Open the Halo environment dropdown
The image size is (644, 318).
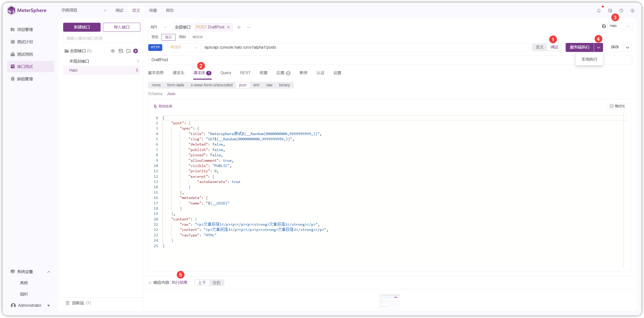(620, 26)
